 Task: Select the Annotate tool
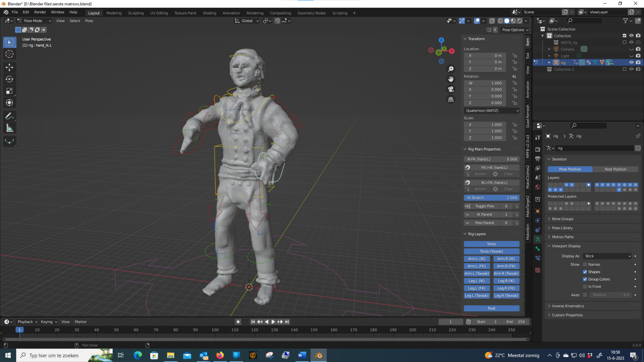click(9, 116)
